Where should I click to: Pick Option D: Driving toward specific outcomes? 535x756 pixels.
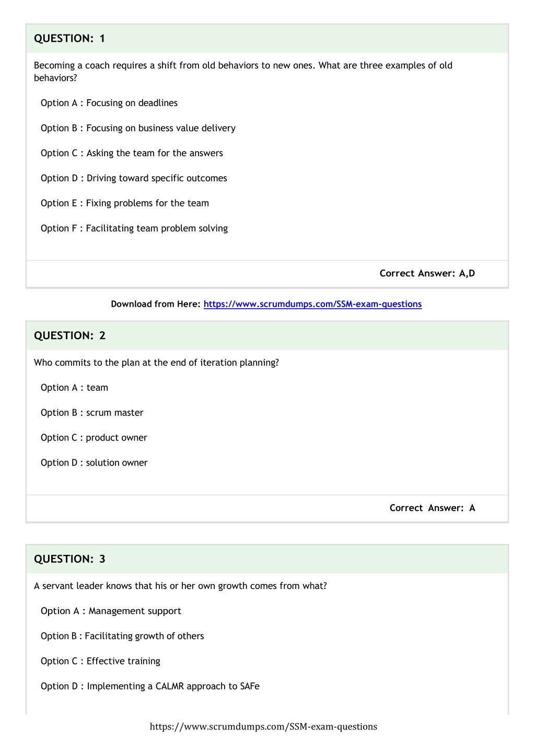coord(134,178)
